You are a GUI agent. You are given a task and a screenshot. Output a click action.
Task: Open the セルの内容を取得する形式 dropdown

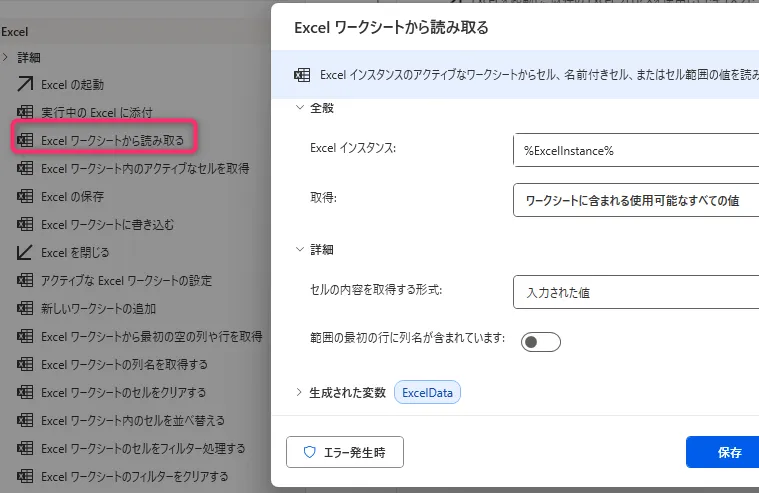tap(635, 294)
